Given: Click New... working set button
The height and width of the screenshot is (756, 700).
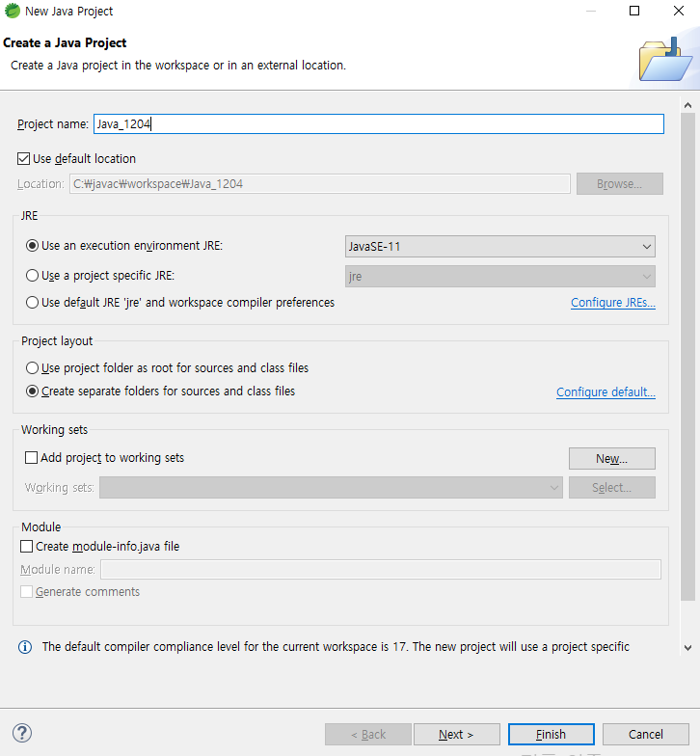Looking at the screenshot, I should 611,459.
